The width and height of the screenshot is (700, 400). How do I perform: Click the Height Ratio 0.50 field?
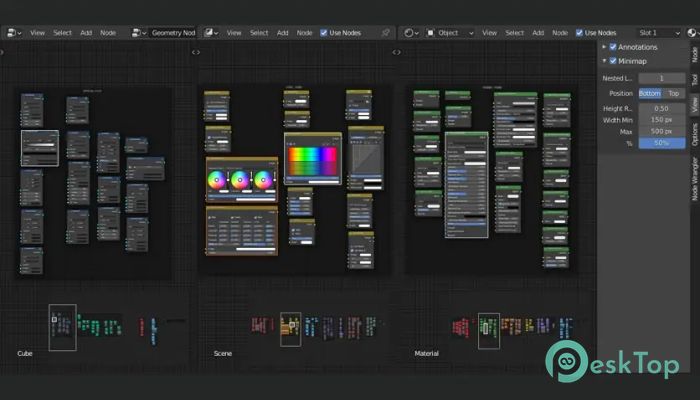[x=662, y=108]
